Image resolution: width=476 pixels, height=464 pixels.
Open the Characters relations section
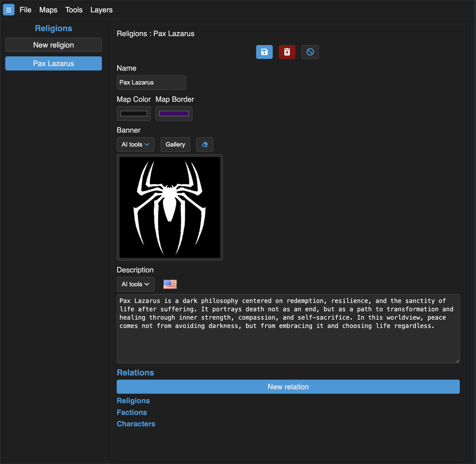coord(136,424)
